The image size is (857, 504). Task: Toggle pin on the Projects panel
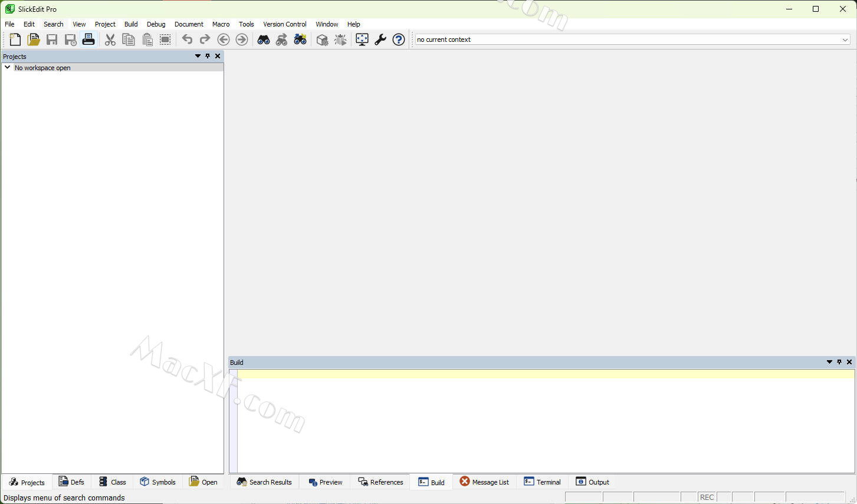(x=208, y=56)
